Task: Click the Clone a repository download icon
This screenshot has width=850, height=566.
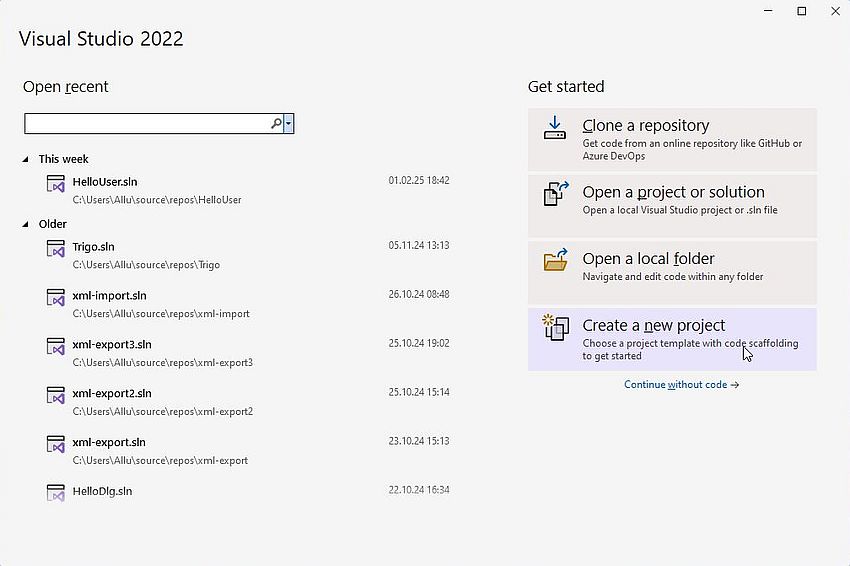Action: (x=555, y=128)
